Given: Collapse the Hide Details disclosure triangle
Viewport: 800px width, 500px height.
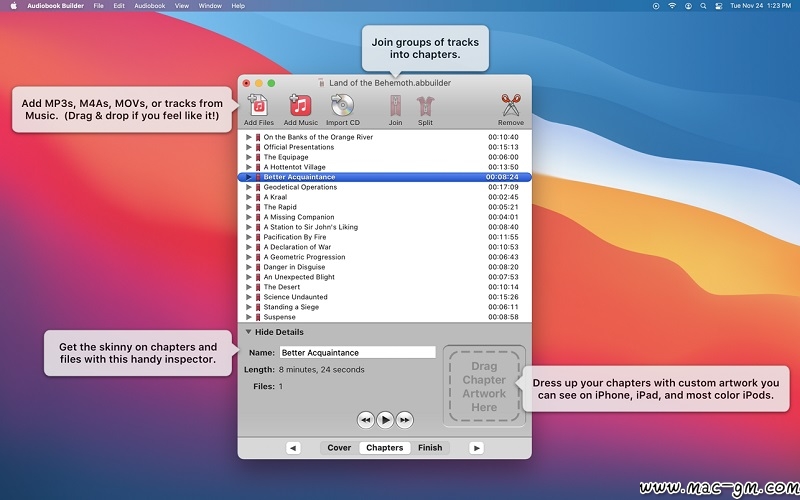Looking at the screenshot, I should [248, 332].
